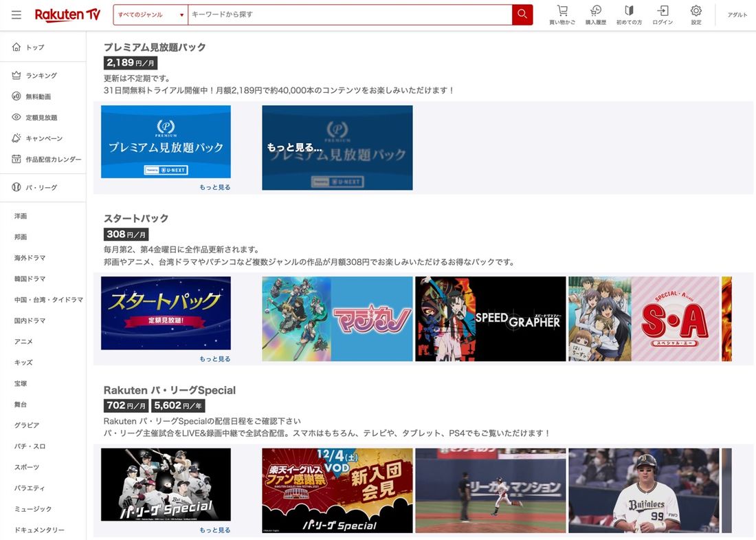Click the ¥0 icon next to 無料動画
The width and height of the screenshot is (756, 540).
(x=16, y=96)
